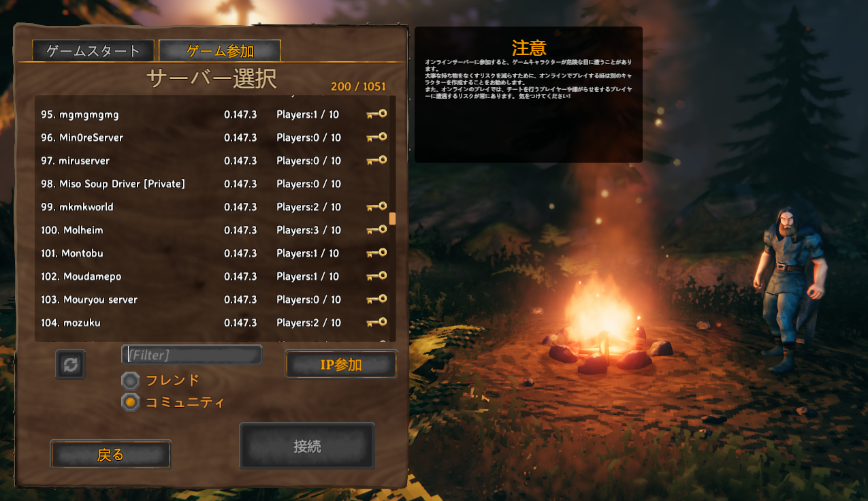Image resolution: width=868 pixels, height=501 pixels.
Task: Click the IP参加 button
Action: [x=341, y=365]
